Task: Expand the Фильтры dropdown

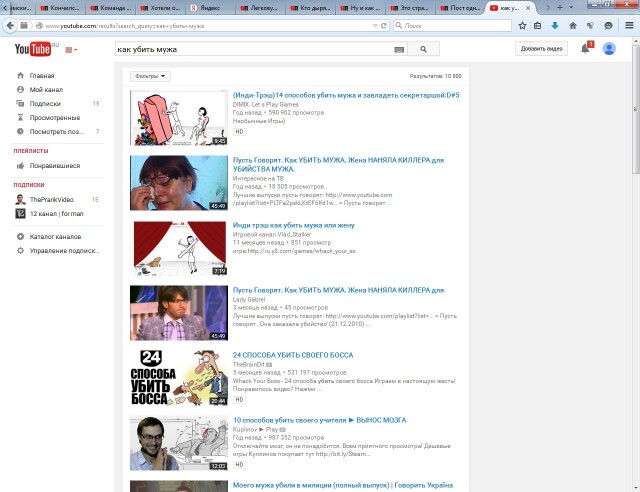Action: pyautogui.click(x=150, y=76)
